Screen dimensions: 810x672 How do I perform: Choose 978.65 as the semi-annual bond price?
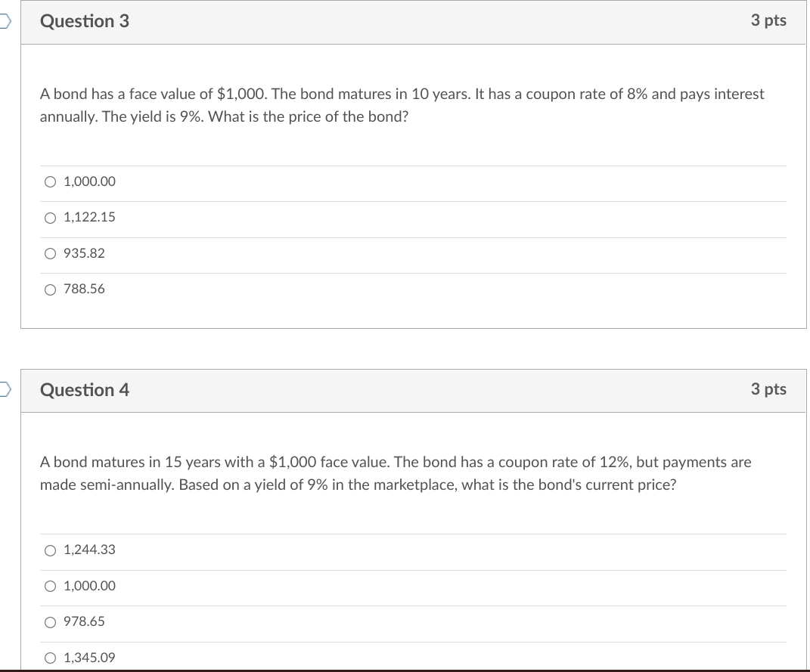click(49, 621)
